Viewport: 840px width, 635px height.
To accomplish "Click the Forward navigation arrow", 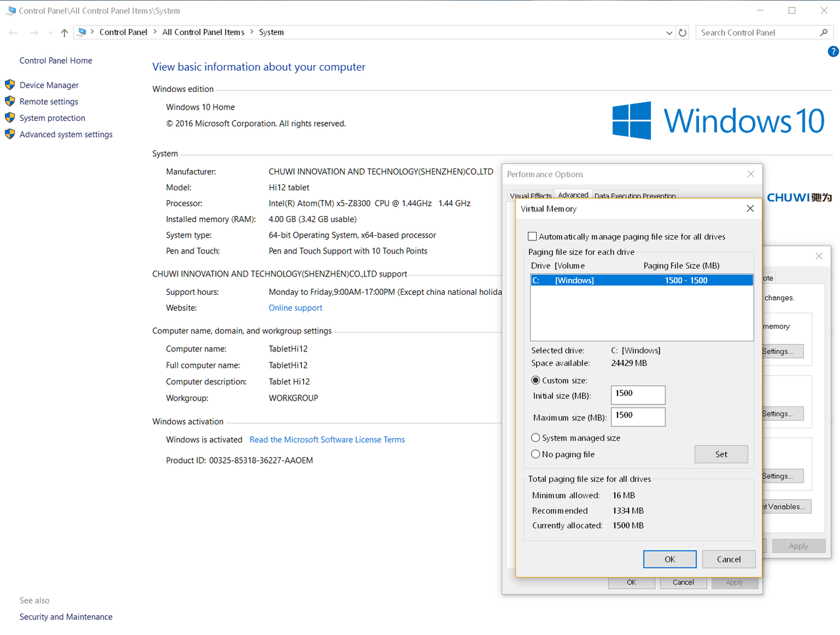I will (33, 32).
